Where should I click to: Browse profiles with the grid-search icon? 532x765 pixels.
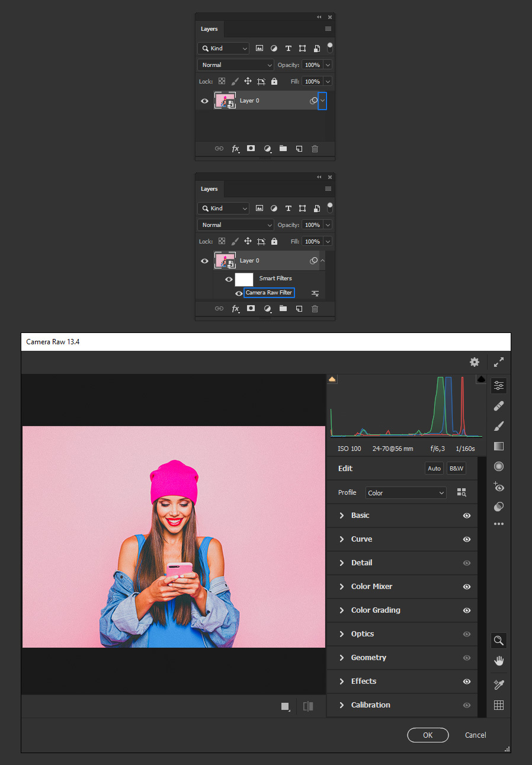tap(462, 492)
